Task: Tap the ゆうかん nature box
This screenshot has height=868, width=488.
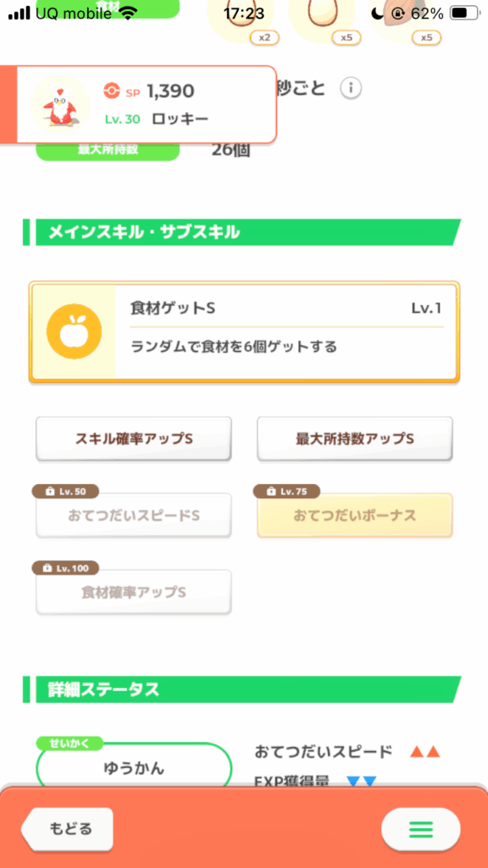Action: tap(134, 768)
